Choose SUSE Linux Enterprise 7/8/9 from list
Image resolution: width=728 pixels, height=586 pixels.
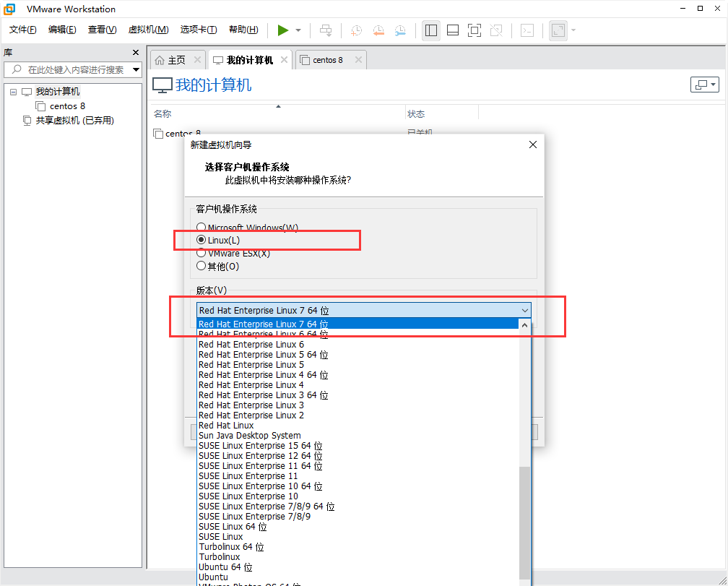[x=357, y=517]
